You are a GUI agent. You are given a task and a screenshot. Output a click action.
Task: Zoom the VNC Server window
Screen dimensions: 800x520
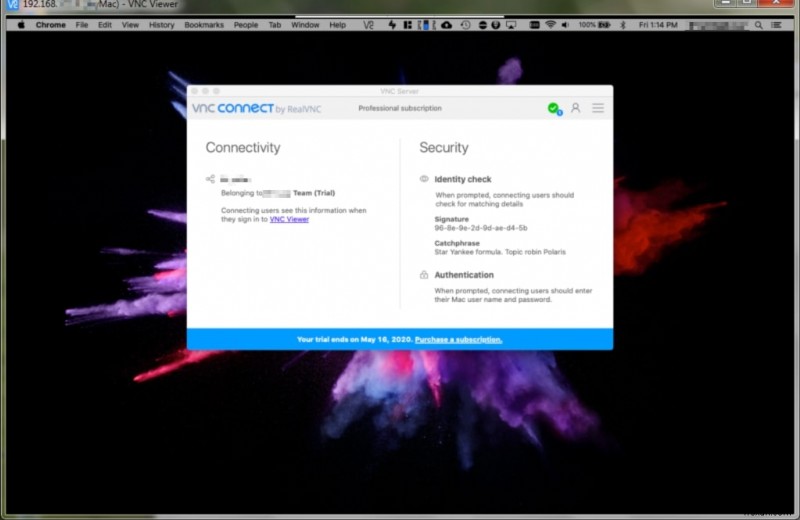[x=216, y=91]
